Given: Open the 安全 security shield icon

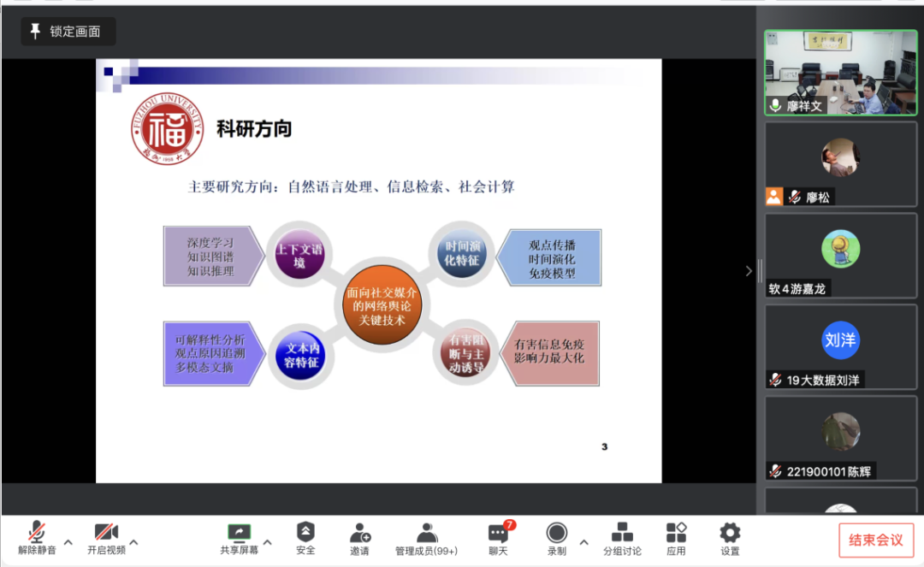Looking at the screenshot, I should (x=305, y=539).
